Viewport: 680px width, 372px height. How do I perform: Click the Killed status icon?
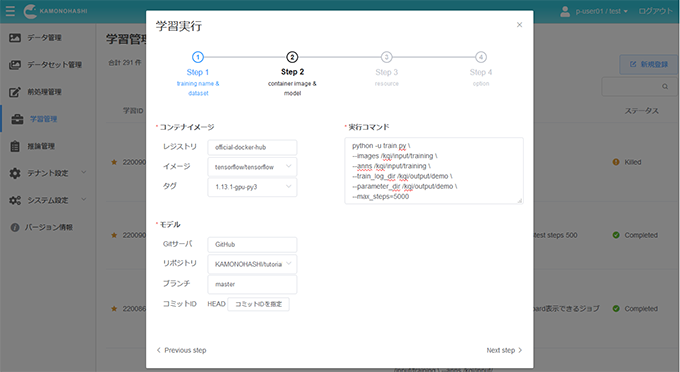tap(616, 162)
